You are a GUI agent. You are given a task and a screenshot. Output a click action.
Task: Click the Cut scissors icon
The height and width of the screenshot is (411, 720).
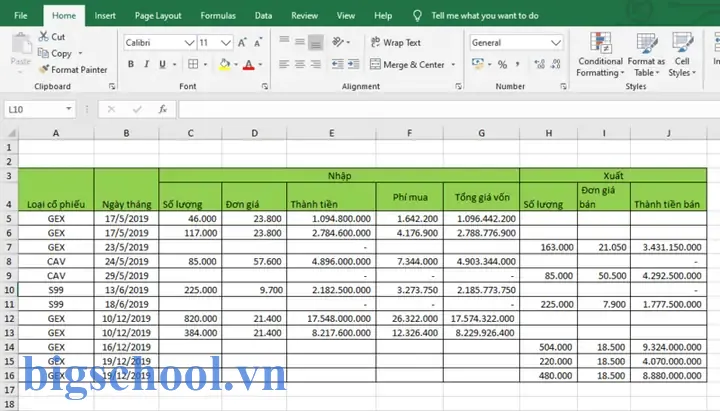pos(44,36)
